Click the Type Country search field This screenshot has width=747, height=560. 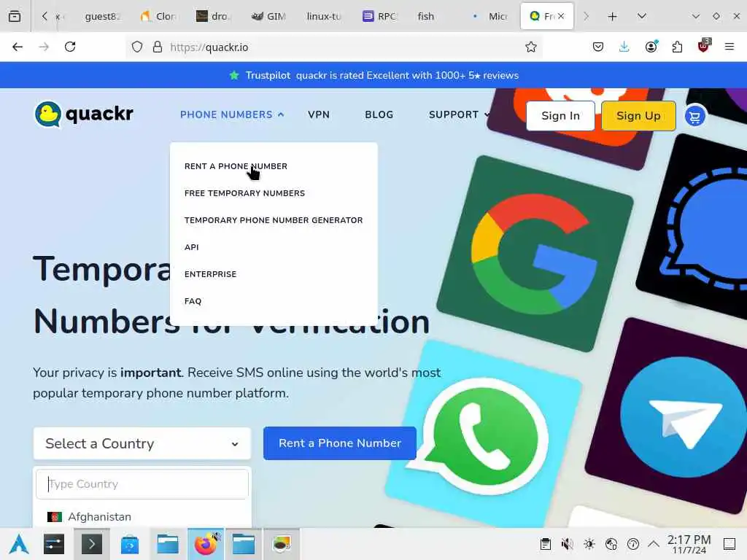tap(142, 484)
